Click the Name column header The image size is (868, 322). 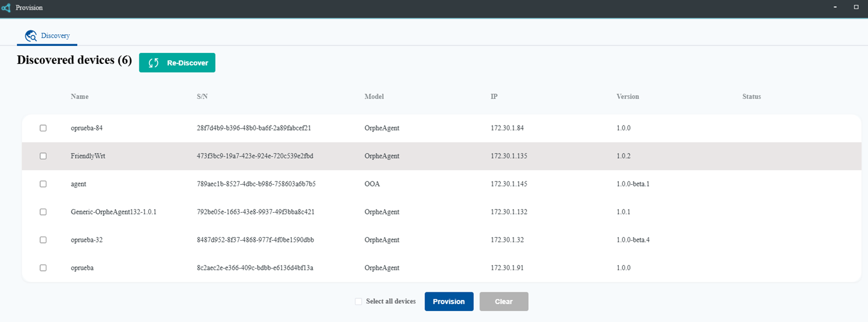click(80, 96)
